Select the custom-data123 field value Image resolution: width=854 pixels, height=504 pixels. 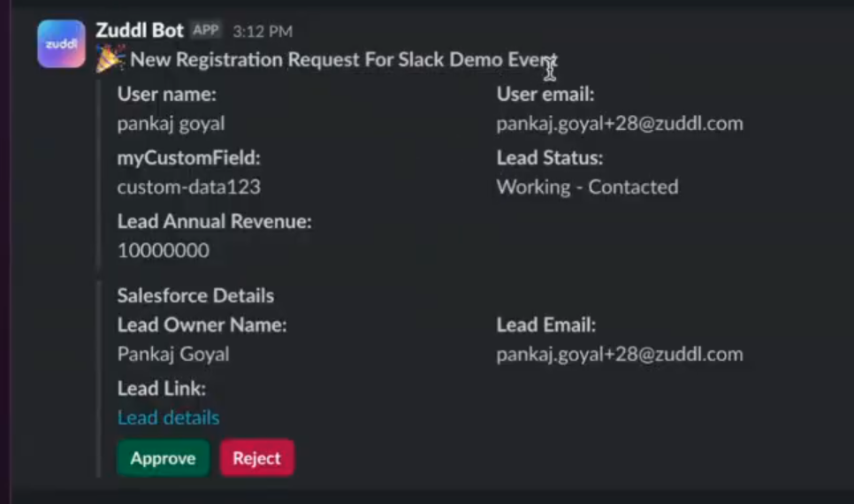click(x=188, y=187)
